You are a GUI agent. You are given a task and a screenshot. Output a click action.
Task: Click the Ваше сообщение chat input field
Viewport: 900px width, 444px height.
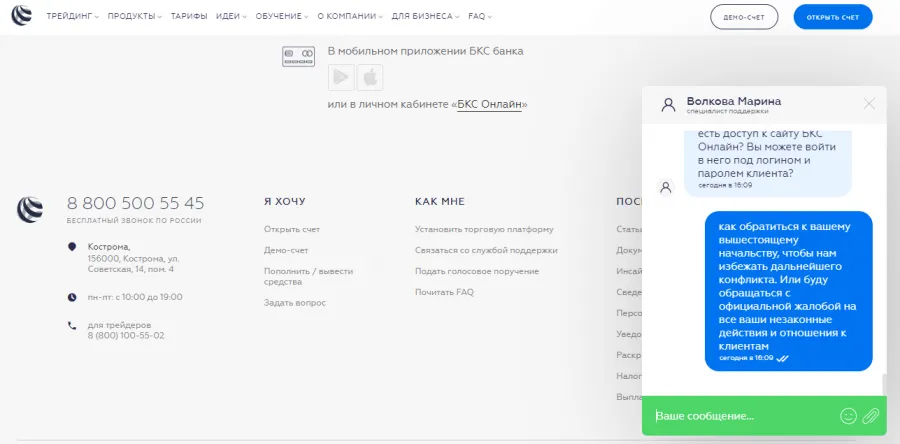click(743, 416)
